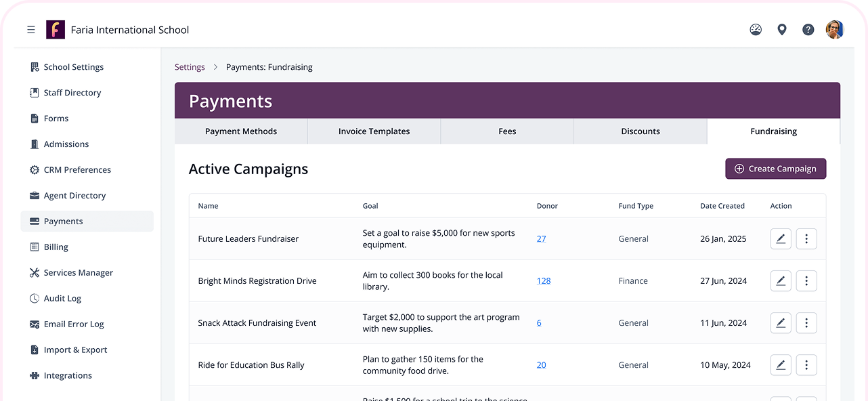Edit the Ride for Education Bus Rally
Image resolution: width=868 pixels, height=401 pixels.
781,365
